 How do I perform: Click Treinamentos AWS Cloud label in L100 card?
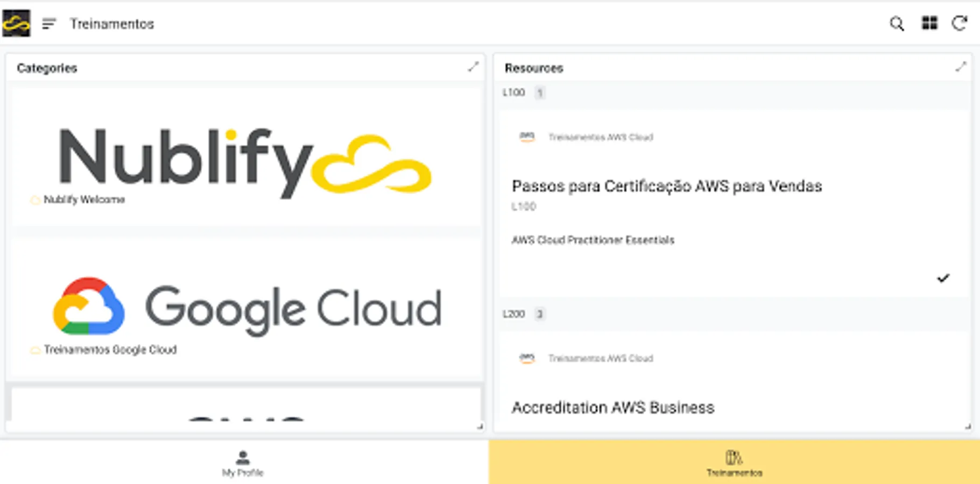click(x=601, y=137)
